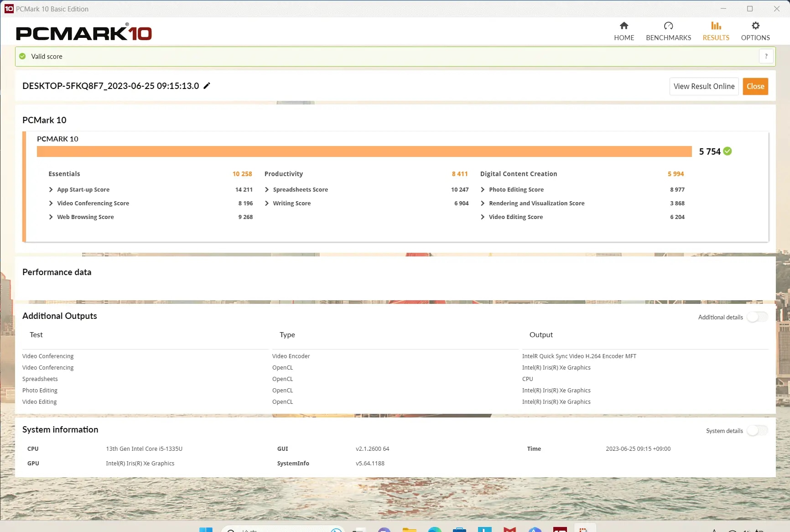Click Spreadsheets value 10 247
Viewport: 790px width, 532px height.
[460, 189]
